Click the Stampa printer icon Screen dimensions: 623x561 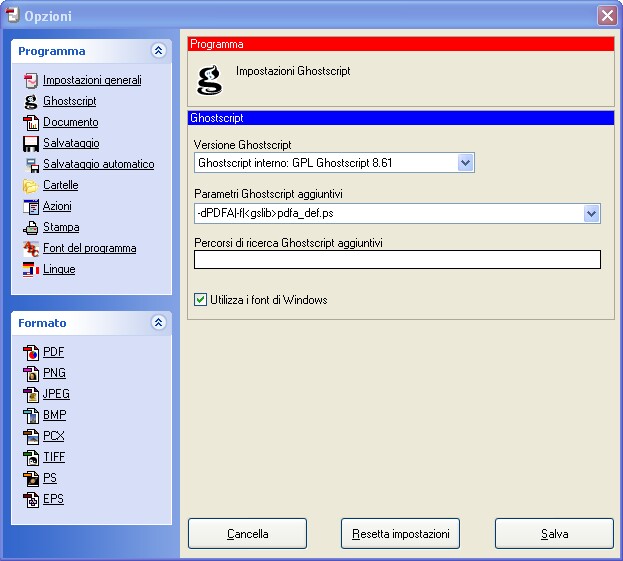(x=31, y=228)
